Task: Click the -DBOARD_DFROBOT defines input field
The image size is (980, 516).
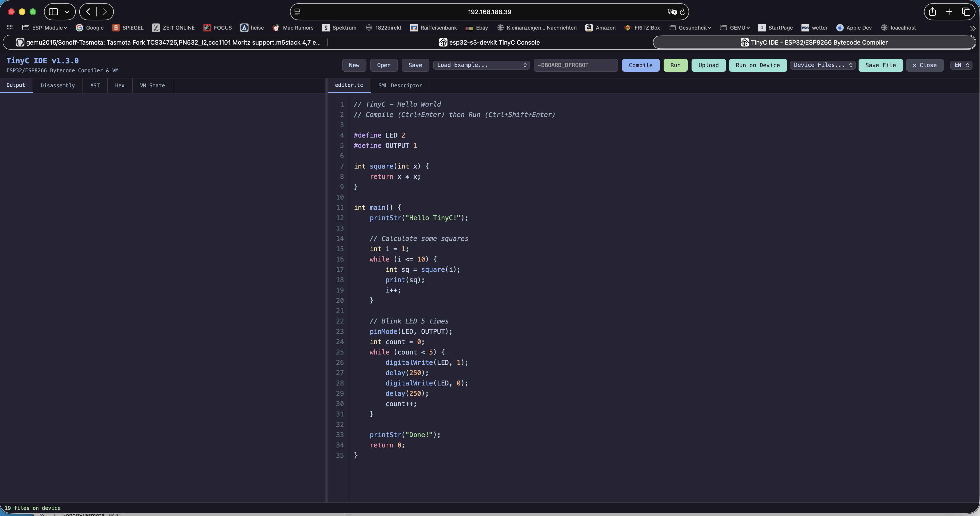Action: pyautogui.click(x=575, y=65)
